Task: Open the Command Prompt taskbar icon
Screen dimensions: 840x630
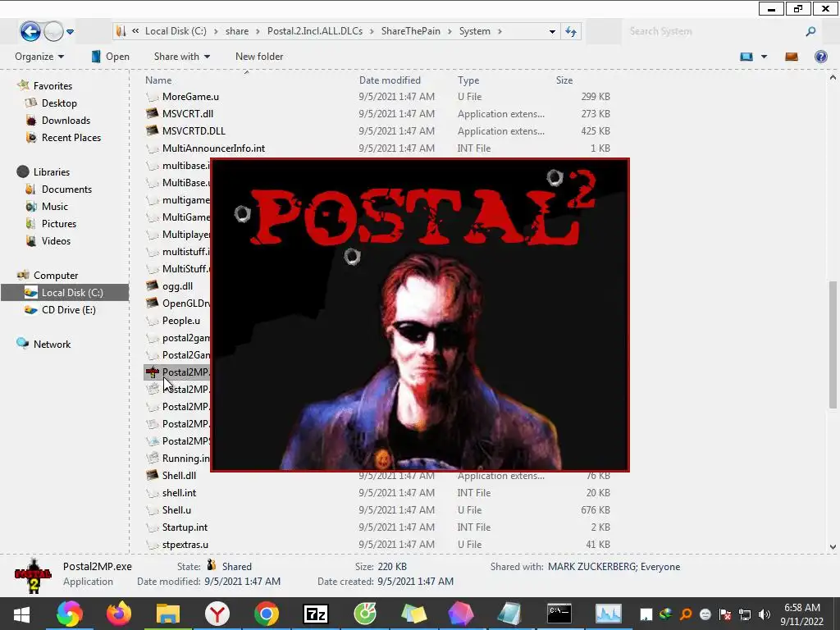Action: point(559,614)
